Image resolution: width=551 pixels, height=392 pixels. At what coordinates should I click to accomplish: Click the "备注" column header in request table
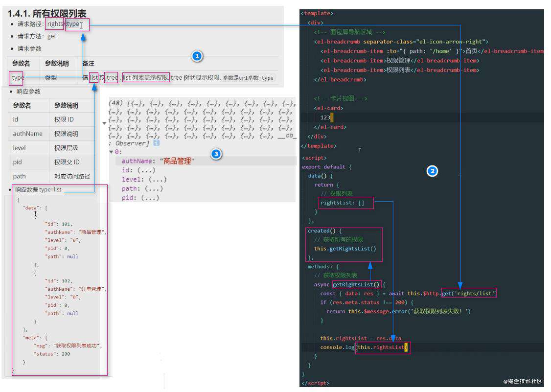pyautogui.click(x=88, y=64)
